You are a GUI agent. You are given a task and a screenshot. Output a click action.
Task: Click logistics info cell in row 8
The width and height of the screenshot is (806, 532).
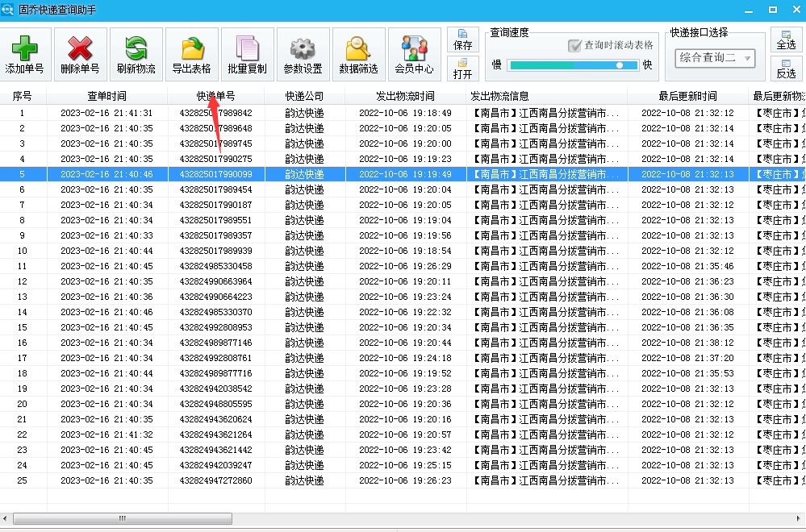(547, 220)
